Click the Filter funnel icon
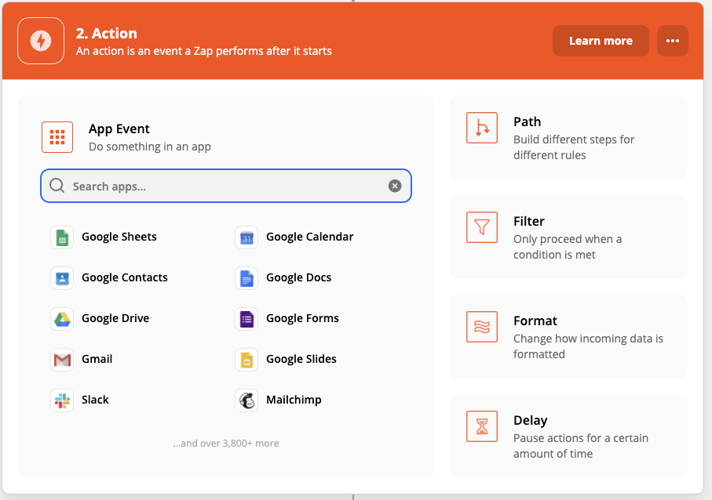 (482, 227)
